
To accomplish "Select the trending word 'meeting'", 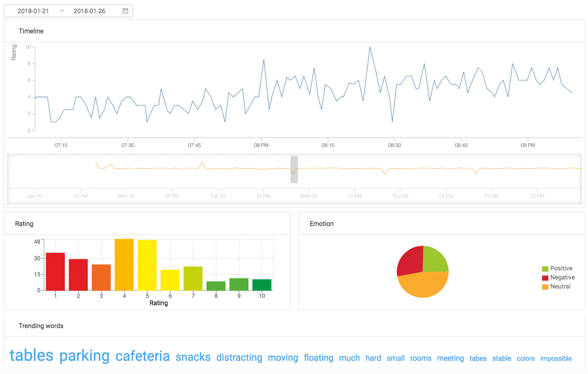I will click(x=451, y=358).
